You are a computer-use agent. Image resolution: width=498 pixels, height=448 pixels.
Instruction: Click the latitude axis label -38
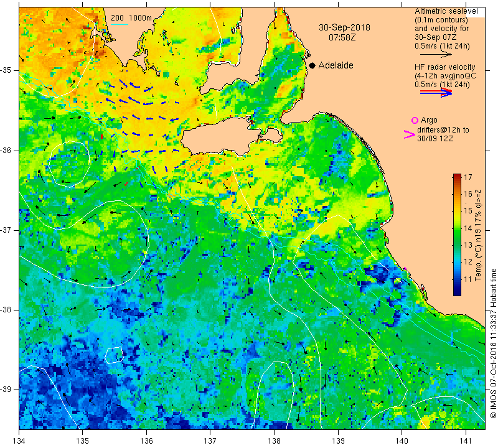pos(6,310)
